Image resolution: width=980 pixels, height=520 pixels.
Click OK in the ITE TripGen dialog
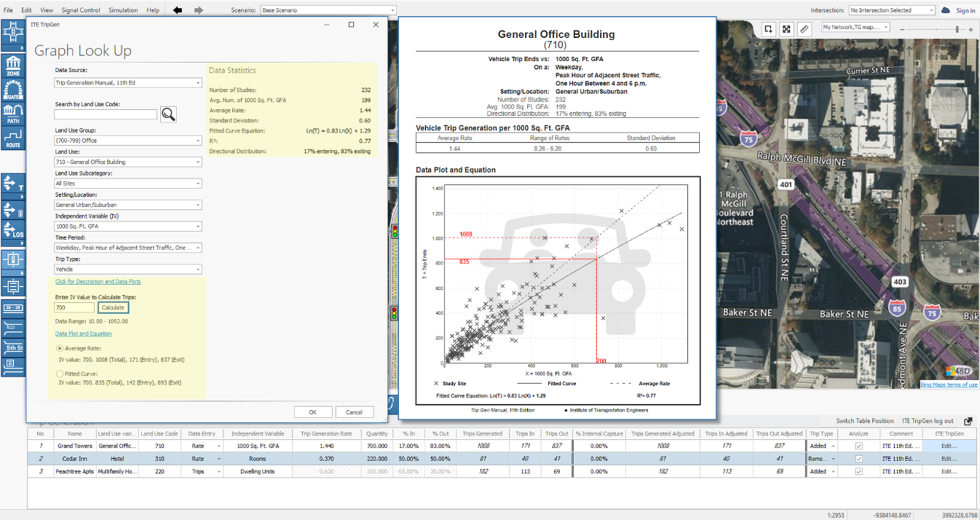[x=313, y=412]
